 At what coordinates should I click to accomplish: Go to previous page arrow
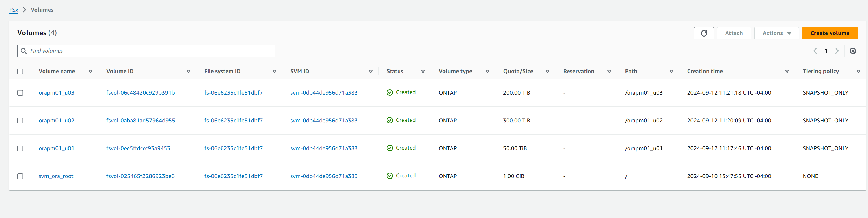[815, 51]
